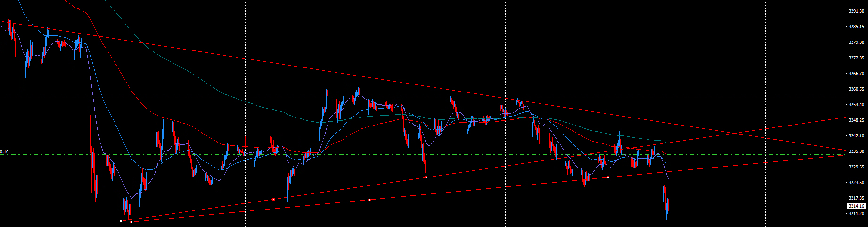Select the 3272.85 price scale value
Image resolution: width=868 pixels, height=227 pixels.
(856, 58)
